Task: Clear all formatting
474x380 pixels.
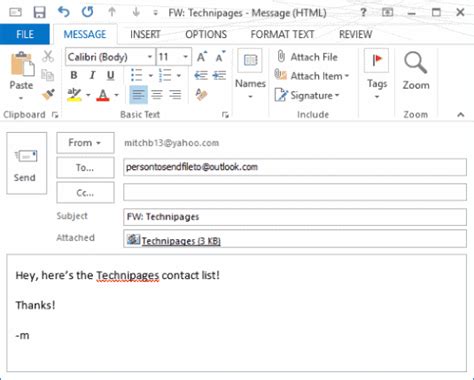Action: pyautogui.click(x=201, y=95)
